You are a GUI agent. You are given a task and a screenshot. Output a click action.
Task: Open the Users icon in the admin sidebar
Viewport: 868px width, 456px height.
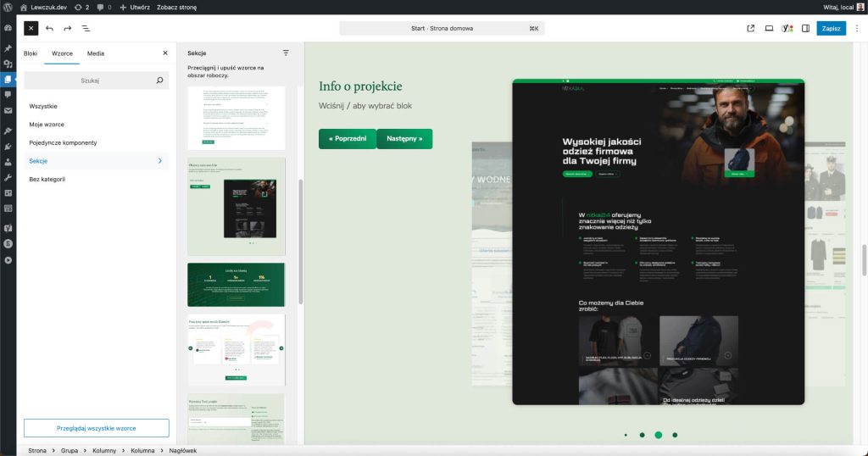(x=8, y=162)
